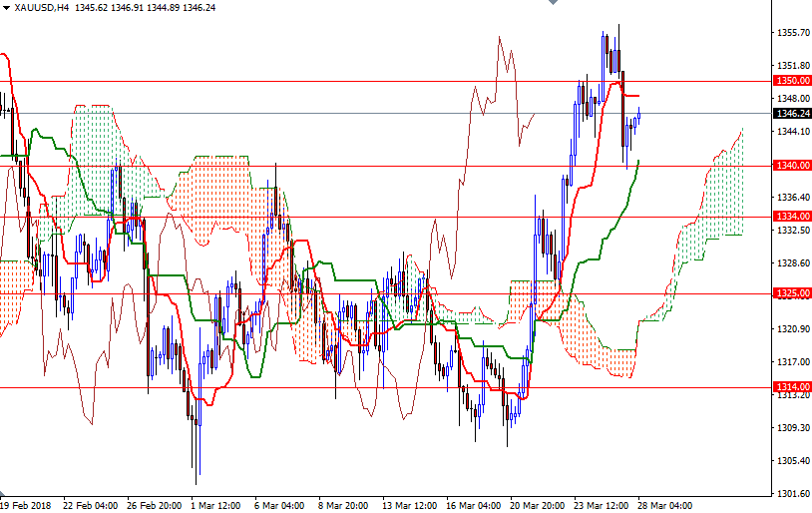812x513 pixels.
Task: Click the gray chart shift triangle marker
Action: pyautogui.click(x=553, y=2)
